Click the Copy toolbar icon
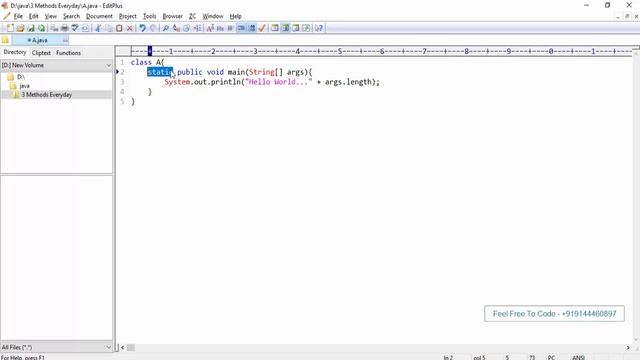The width and height of the screenshot is (640, 360). tap(109, 28)
